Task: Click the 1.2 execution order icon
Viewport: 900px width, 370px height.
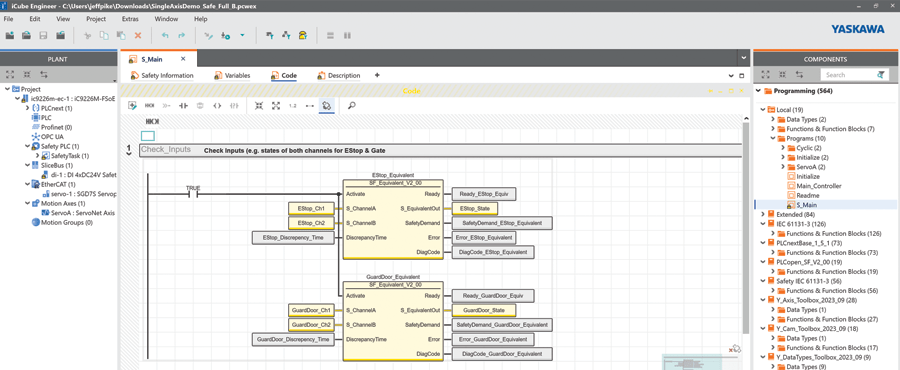Action: click(293, 106)
